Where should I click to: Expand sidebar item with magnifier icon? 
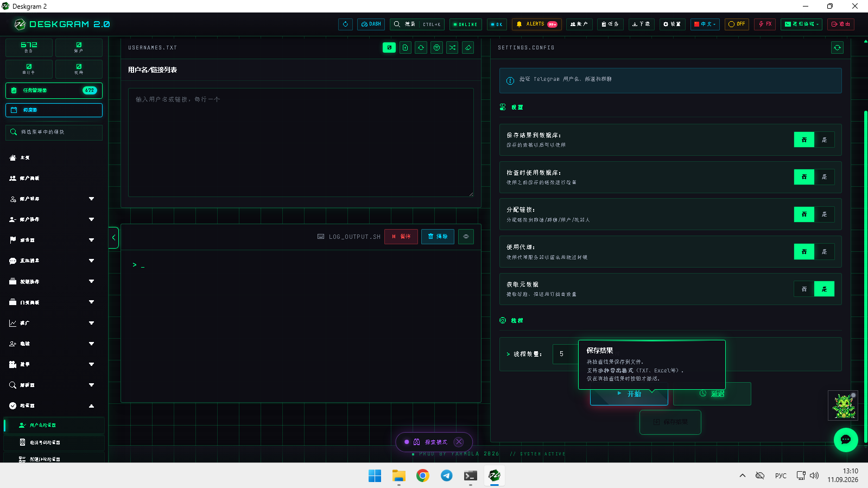53,385
